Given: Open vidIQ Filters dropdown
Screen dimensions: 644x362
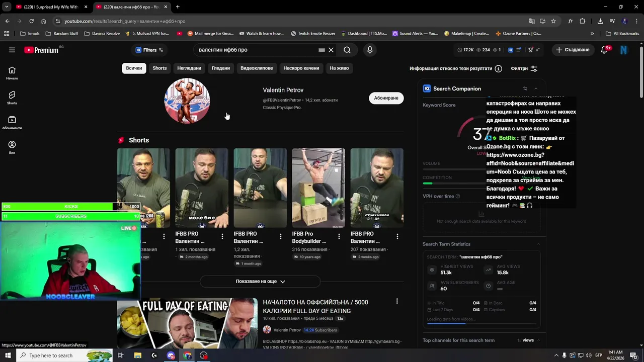Looking at the screenshot, I should 149,50.
